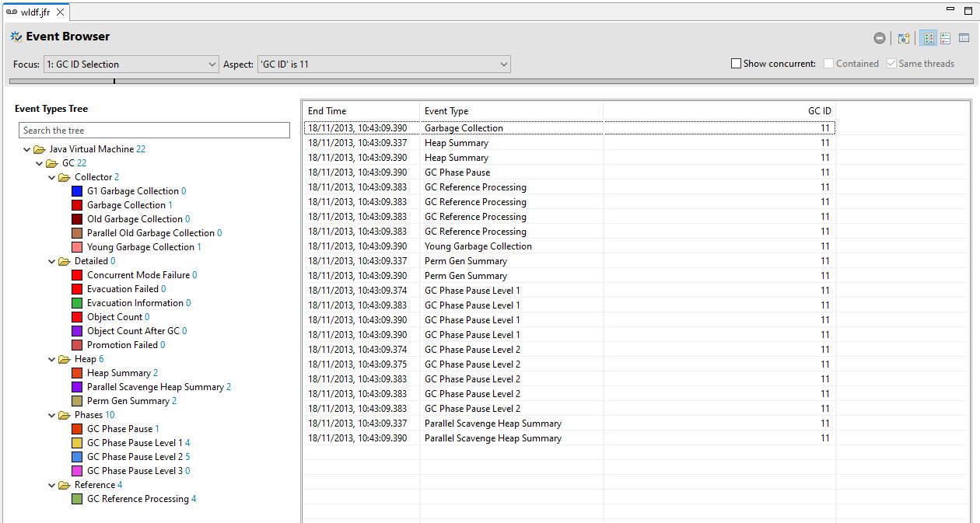
Task: Enable the Show concurrent checkbox
Action: tap(736, 64)
